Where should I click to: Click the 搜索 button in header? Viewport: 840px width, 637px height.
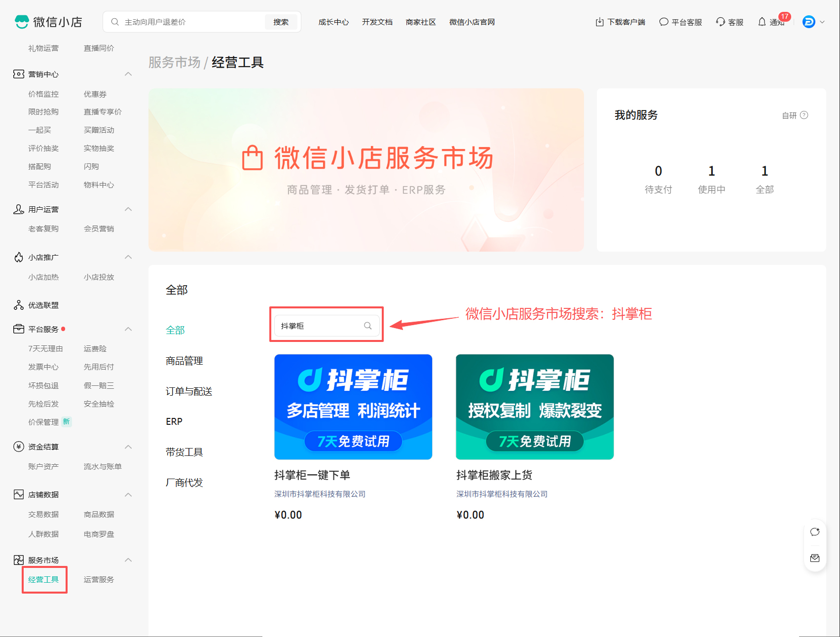point(281,22)
